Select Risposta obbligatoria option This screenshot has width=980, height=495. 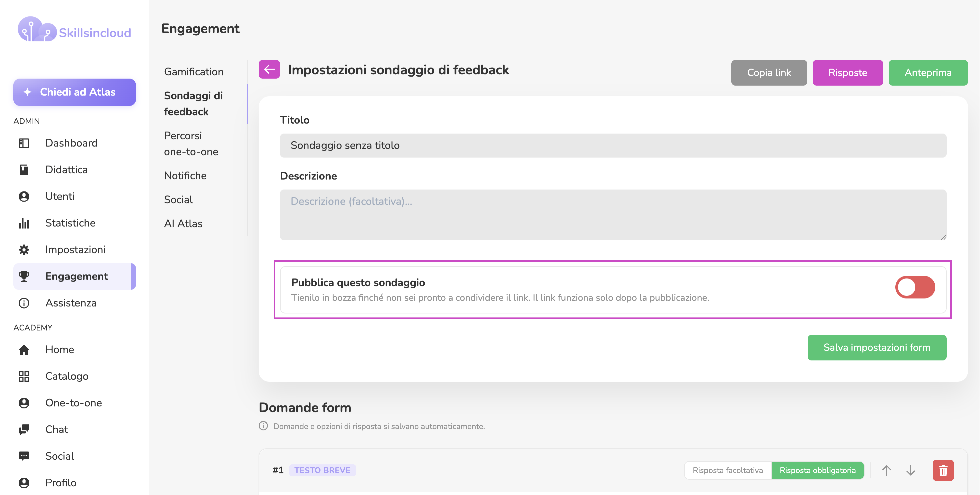pyautogui.click(x=818, y=470)
